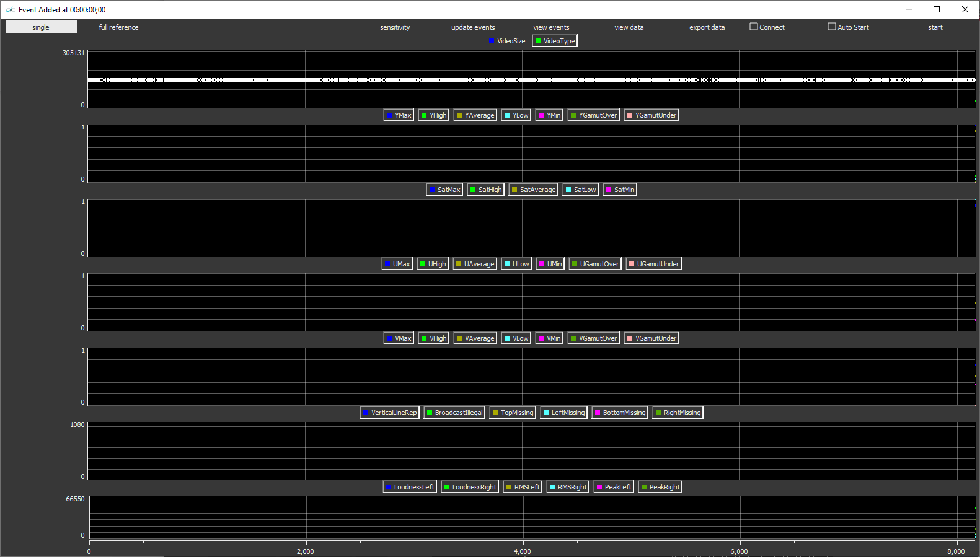Image resolution: width=980 pixels, height=557 pixels.
Task: Toggle the VideoSize series legend
Action: pyautogui.click(x=507, y=41)
